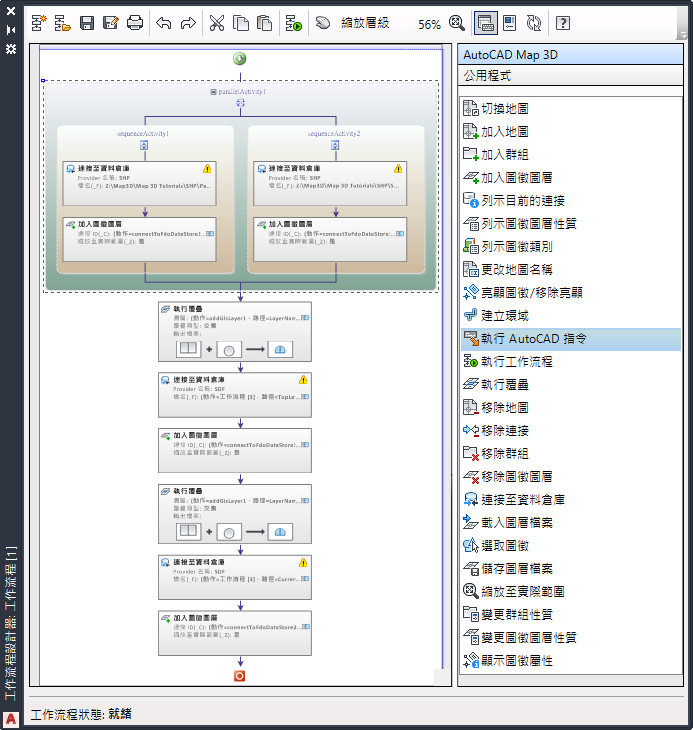Collapse the sequenceActivity2 expander icon
The image size is (693, 730).
pyautogui.click(x=335, y=145)
